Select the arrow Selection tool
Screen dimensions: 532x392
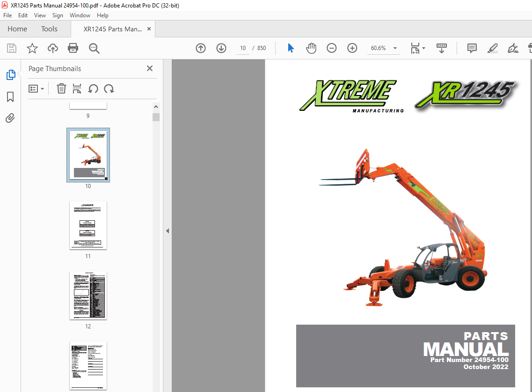(x=291, y=48)
